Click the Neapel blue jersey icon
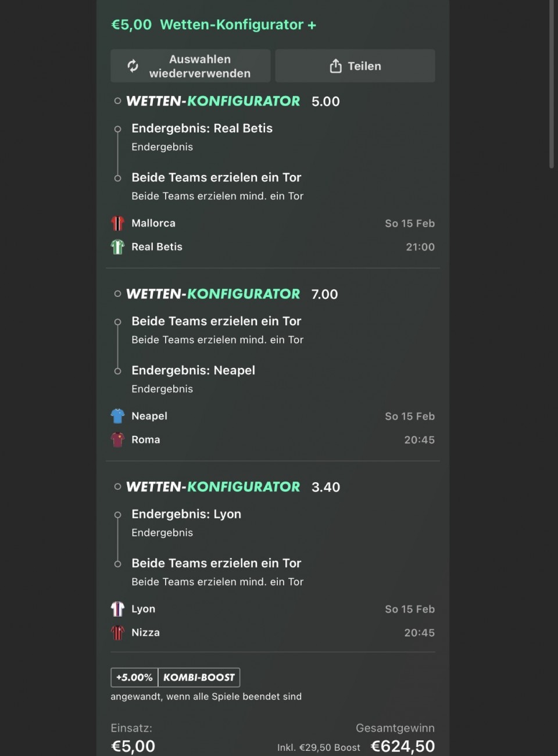The width and height of the screenshot is (558, 756). tap(117, 416)
